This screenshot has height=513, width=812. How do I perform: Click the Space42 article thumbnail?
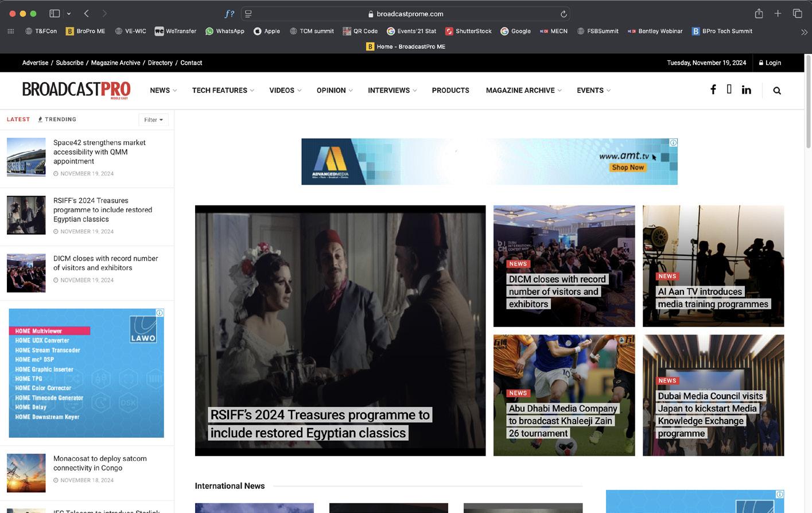click(x=26, y=157)
